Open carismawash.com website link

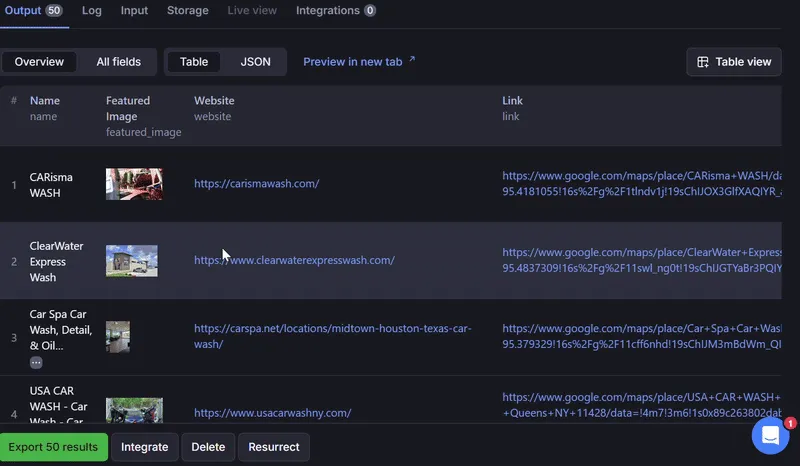pos(257,184)
